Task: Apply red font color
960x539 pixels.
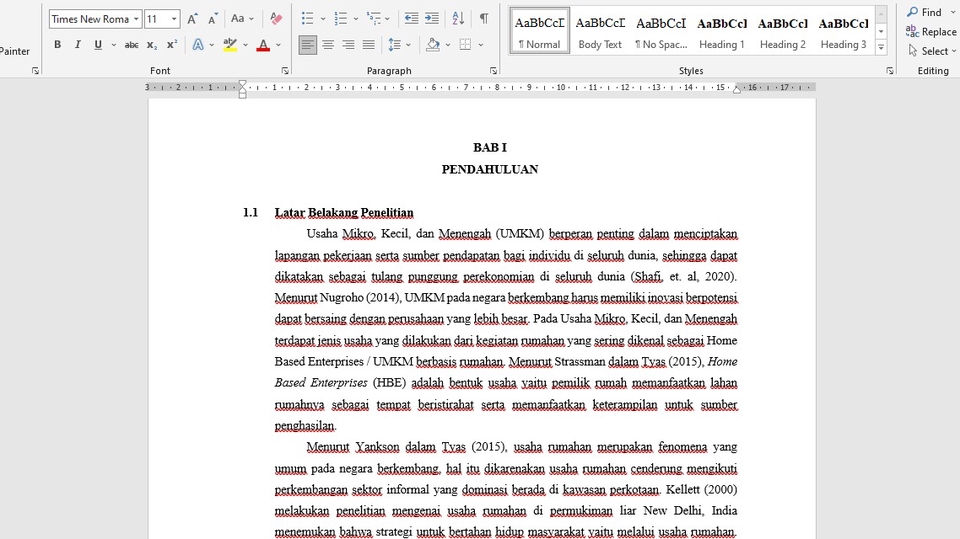Action: [263, 45]
